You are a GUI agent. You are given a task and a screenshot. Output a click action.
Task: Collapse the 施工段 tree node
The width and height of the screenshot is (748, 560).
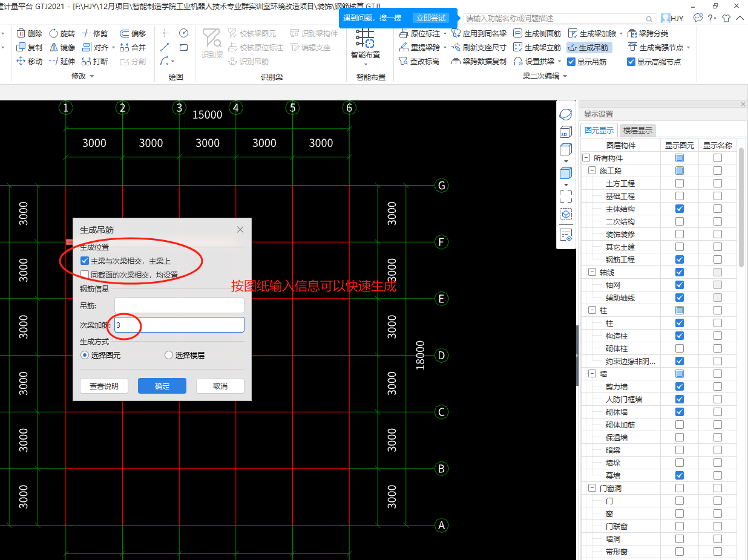point(593,171)
